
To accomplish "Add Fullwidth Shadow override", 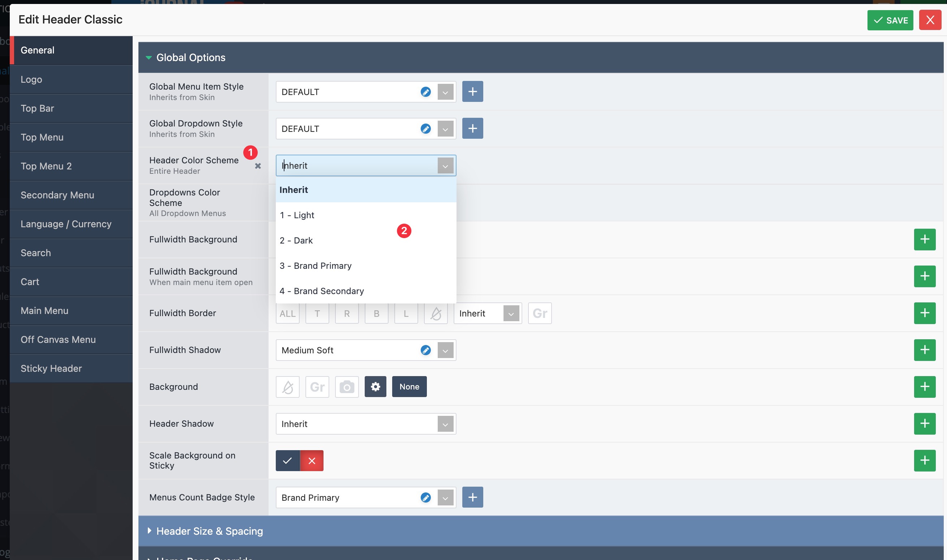I will click(x=924, y=350).
